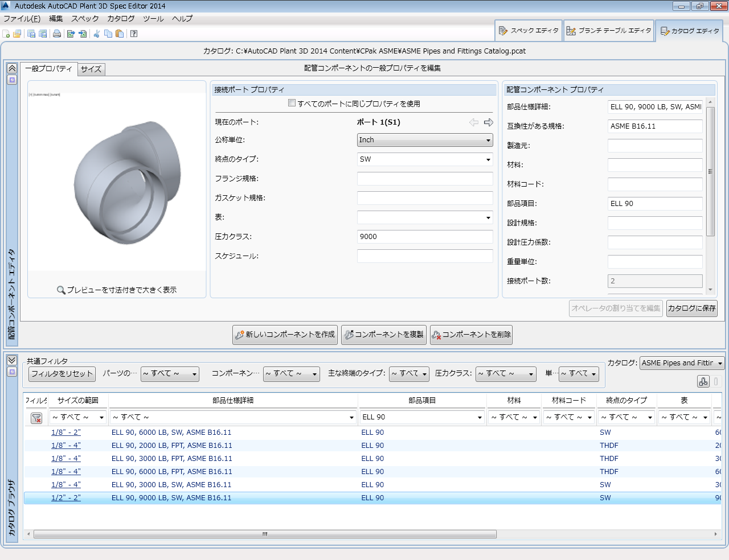The width and height of the screenshot is (729, 560).
Task: Click the 圧力クラス field showing 9000
Action: pyautogui.click(x=425, y=237)
